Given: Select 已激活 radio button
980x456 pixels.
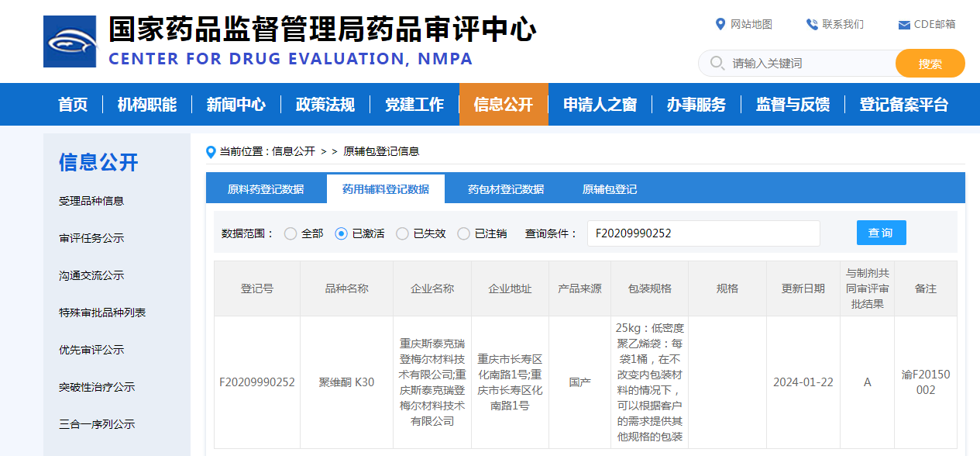Looking at the screenshot, I should 341,233.
